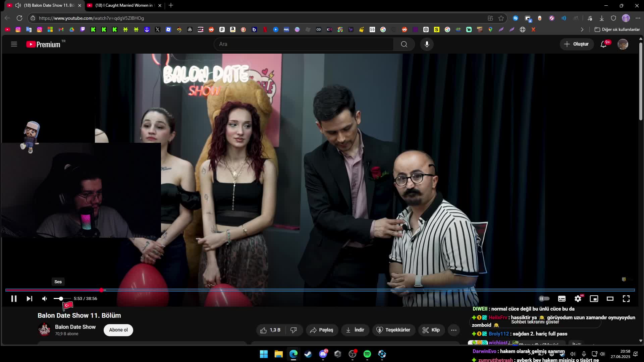Search with voice microphone icon

[x=427, y=44]
